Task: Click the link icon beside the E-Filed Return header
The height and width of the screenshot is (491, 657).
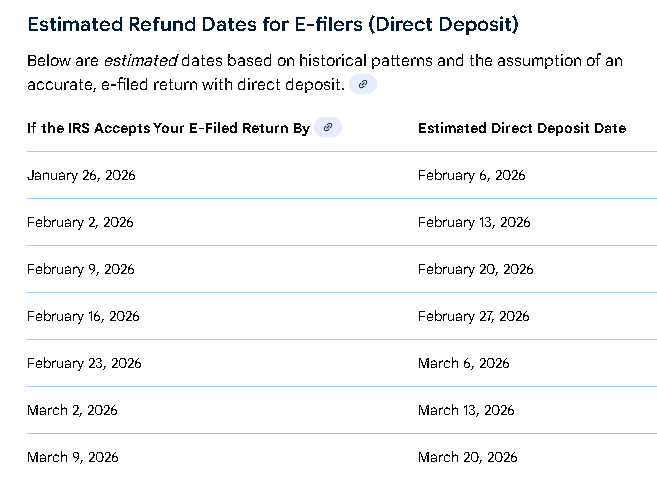Action: 328,128
